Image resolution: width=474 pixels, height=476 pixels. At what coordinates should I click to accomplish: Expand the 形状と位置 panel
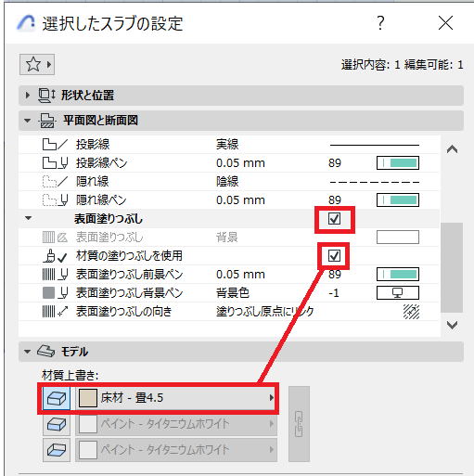(28, 95)
